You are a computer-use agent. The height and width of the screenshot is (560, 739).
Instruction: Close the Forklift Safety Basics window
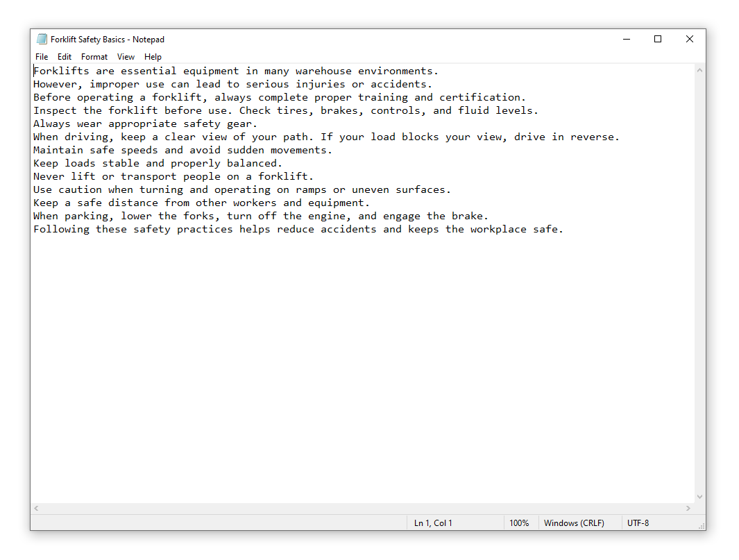690,39
